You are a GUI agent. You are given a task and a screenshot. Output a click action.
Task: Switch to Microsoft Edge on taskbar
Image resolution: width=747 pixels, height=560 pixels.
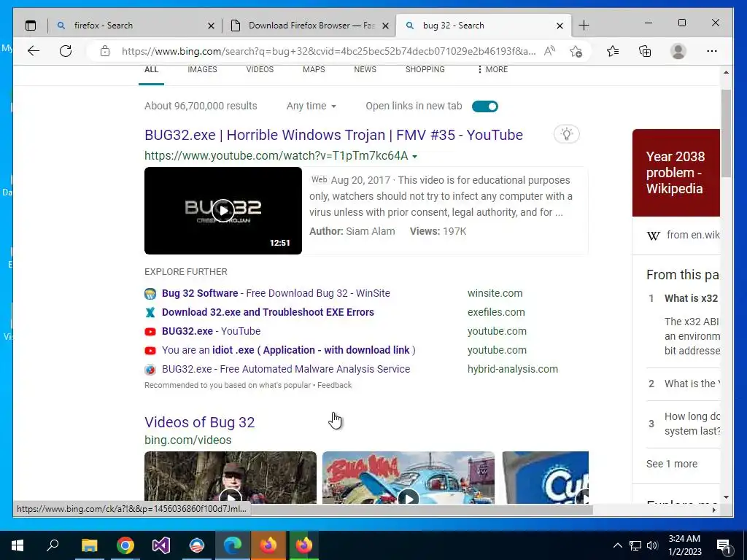pos(233,545)
